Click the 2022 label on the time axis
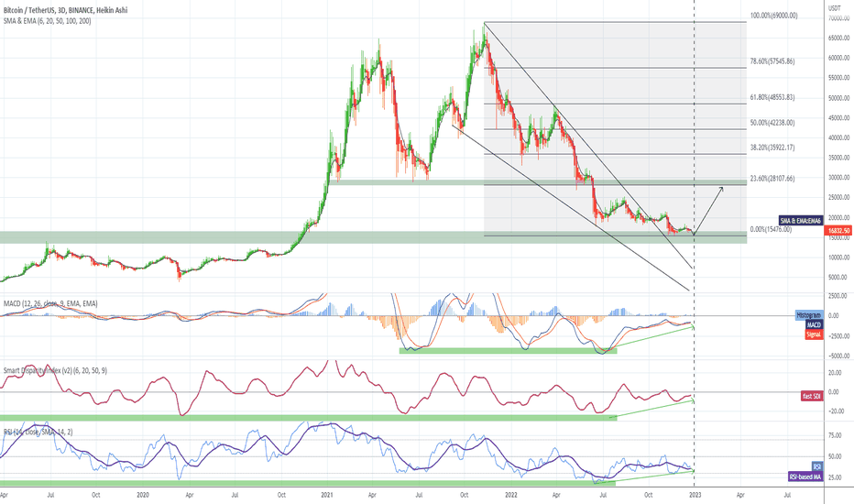Screen dimensions: 854x504 pos(511,495)
